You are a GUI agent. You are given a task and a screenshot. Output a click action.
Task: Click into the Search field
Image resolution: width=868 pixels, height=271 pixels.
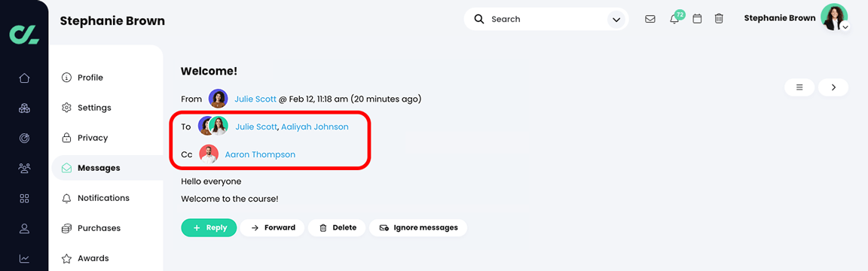(546, 19)
